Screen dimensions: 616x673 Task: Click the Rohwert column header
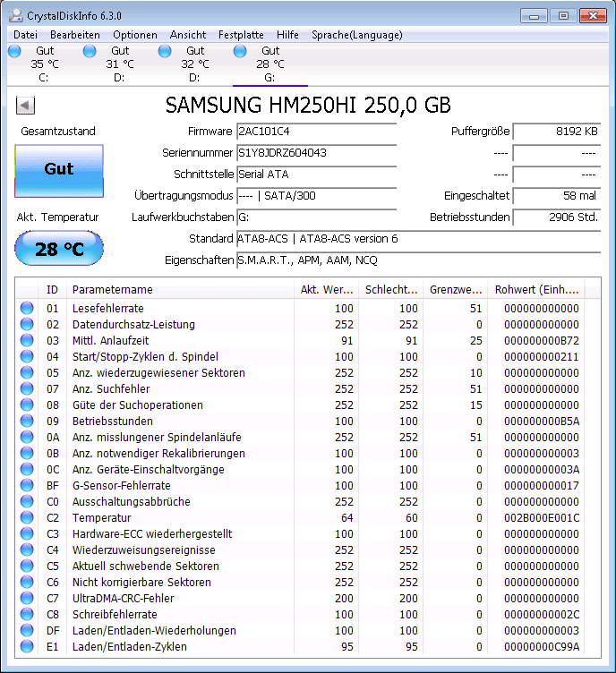(x=536, y=290)
